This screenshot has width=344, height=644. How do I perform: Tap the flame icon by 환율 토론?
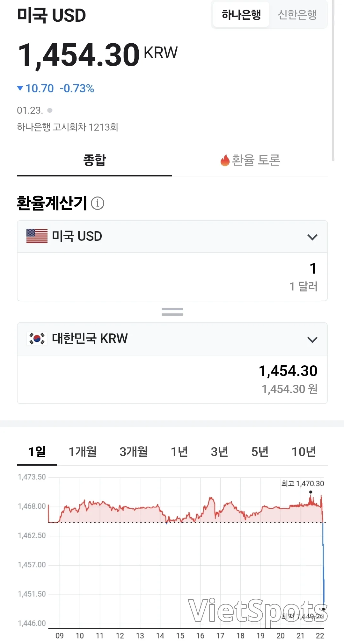[x=225, y=160]
